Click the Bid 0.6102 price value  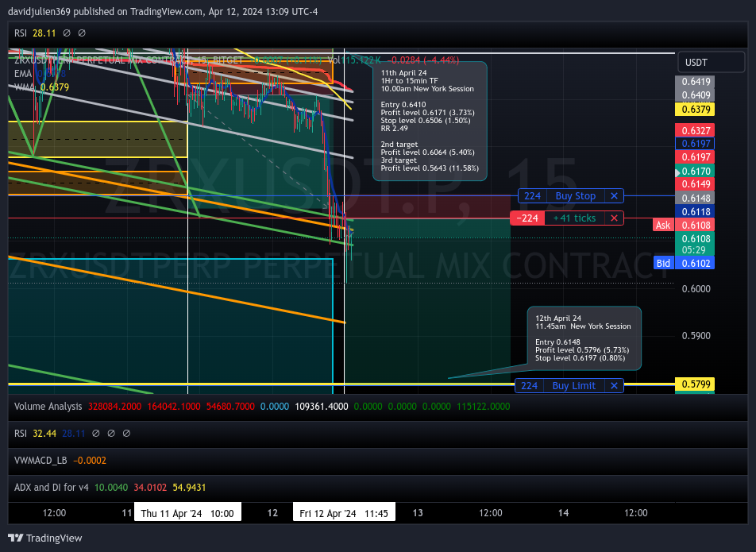click(695, 263)
